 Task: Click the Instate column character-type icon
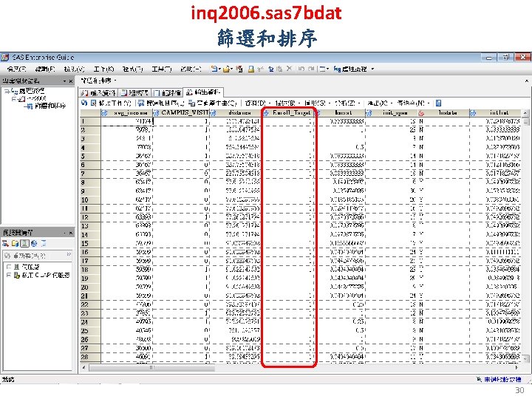click(x=421, y=112)
